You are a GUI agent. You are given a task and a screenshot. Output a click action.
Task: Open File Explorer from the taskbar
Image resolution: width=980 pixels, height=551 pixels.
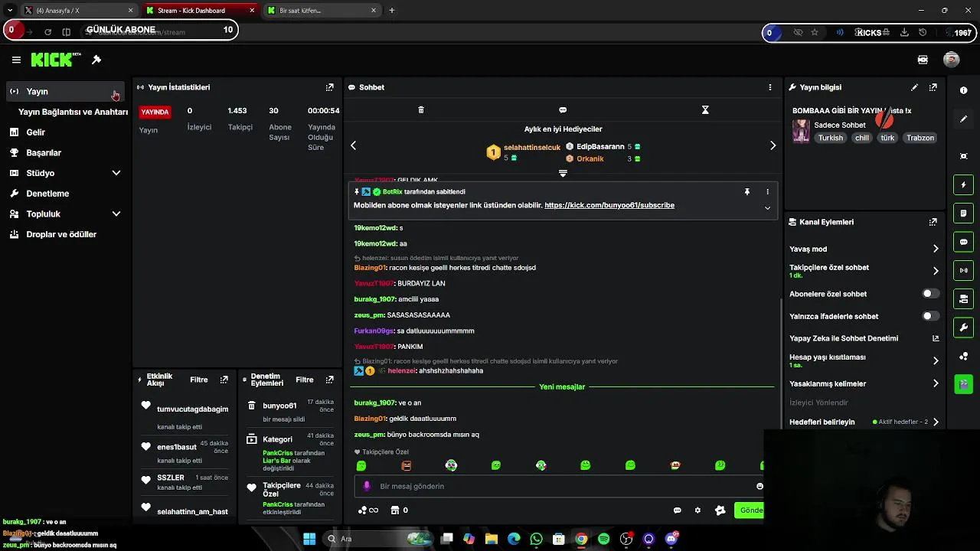click(491, 539)
